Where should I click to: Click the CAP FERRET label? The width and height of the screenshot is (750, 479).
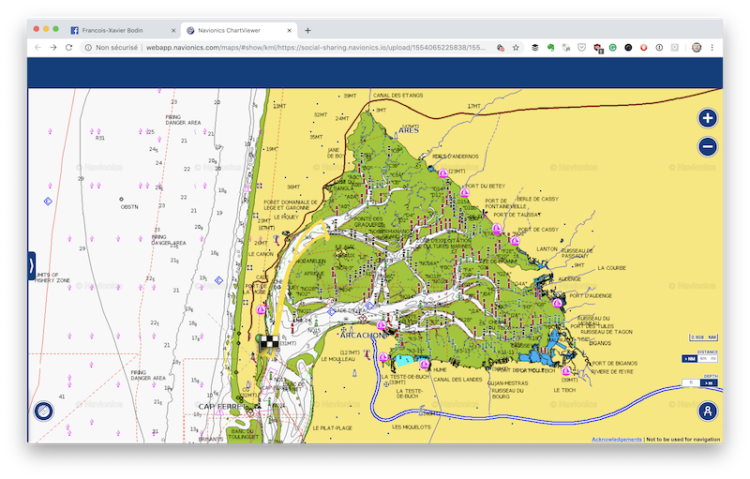221,406
